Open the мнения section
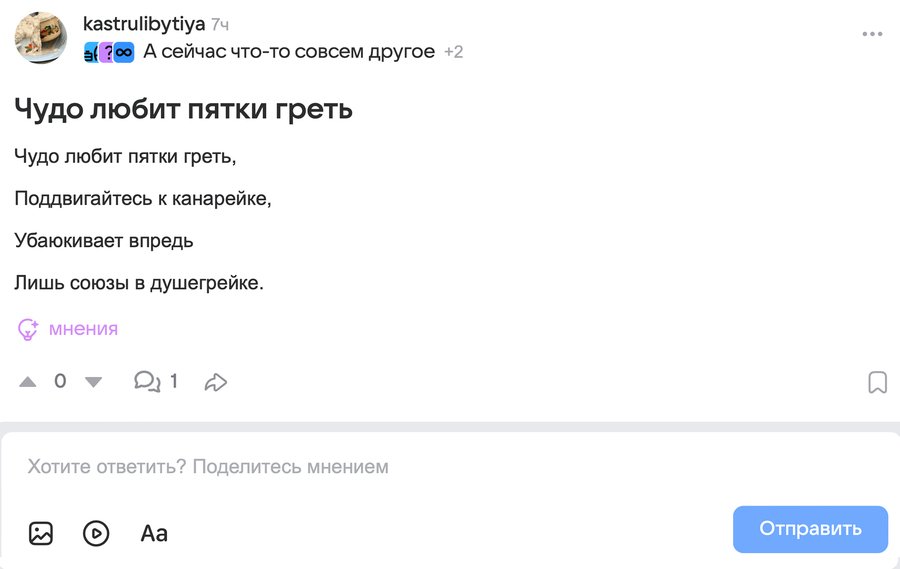 tap(83, 329)
